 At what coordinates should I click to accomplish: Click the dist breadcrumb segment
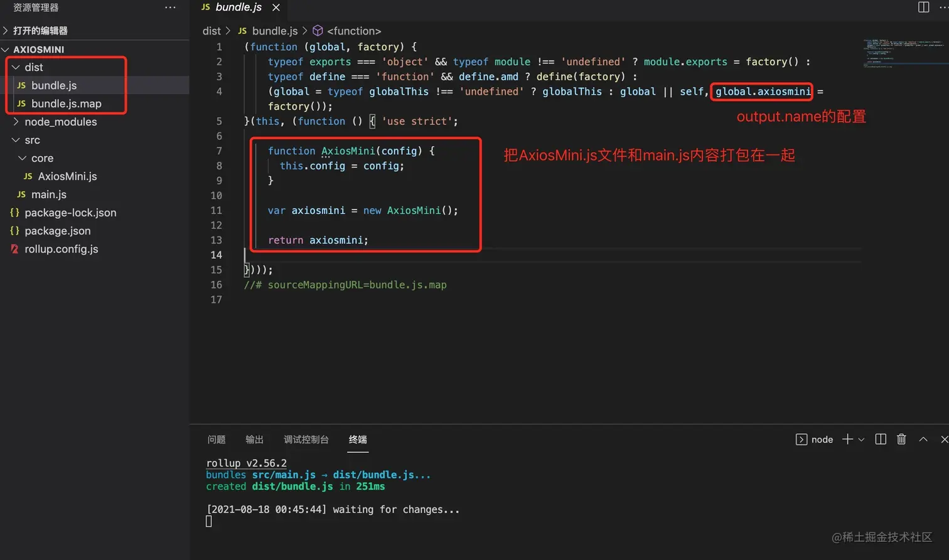[x=212, y=31]
